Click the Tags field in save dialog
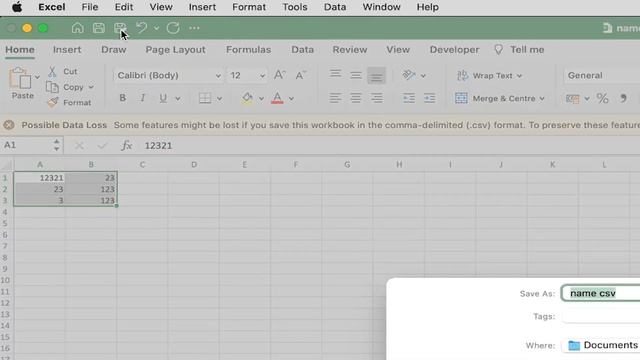This screenshot has width=640, height=360. [x=600, y=317]
